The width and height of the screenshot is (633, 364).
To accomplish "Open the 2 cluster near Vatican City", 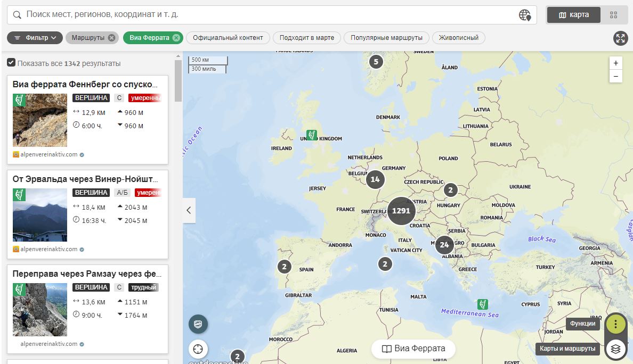I will tap(385, 264).
